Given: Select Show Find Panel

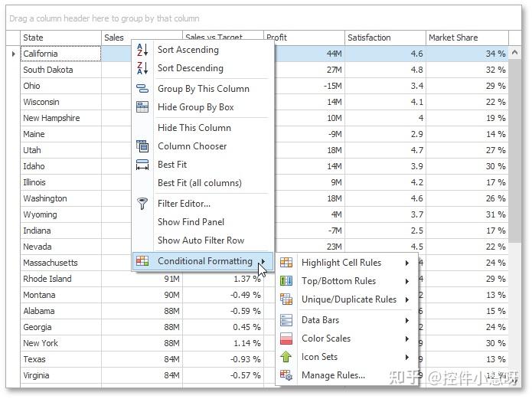Looking at the screenshot, I should 203,222.
